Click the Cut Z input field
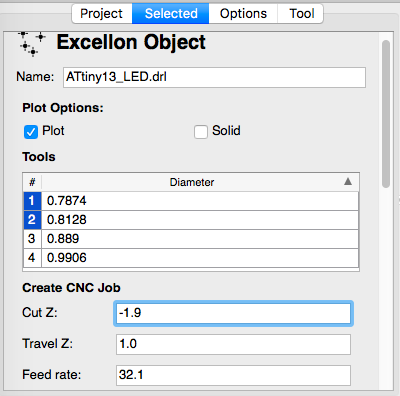Screen dimensions: 400x396 tap(233, 313)
